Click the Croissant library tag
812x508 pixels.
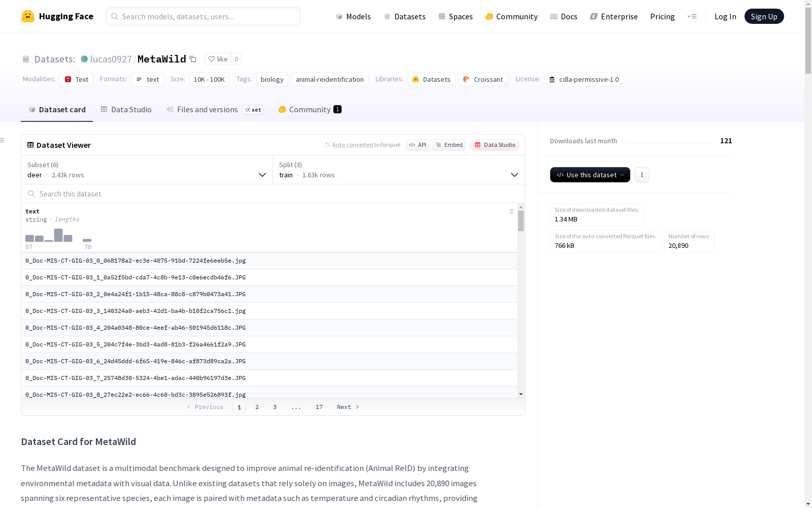click(483, 79)
